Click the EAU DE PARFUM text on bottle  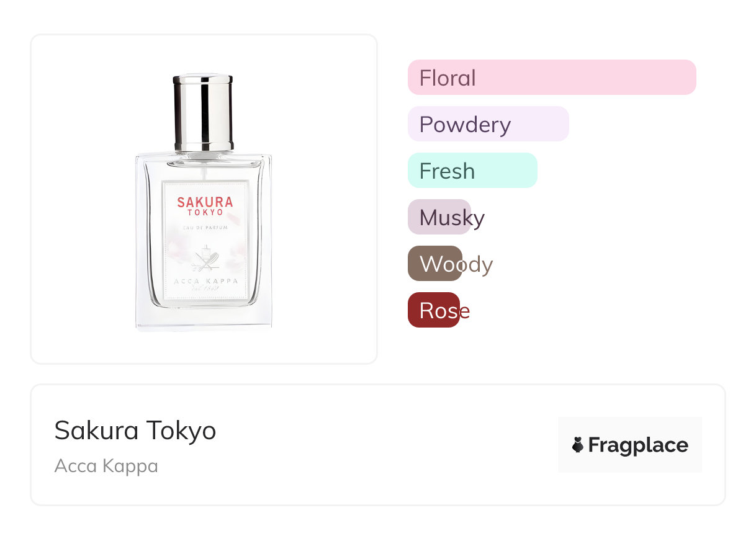[x=205, y=228]
